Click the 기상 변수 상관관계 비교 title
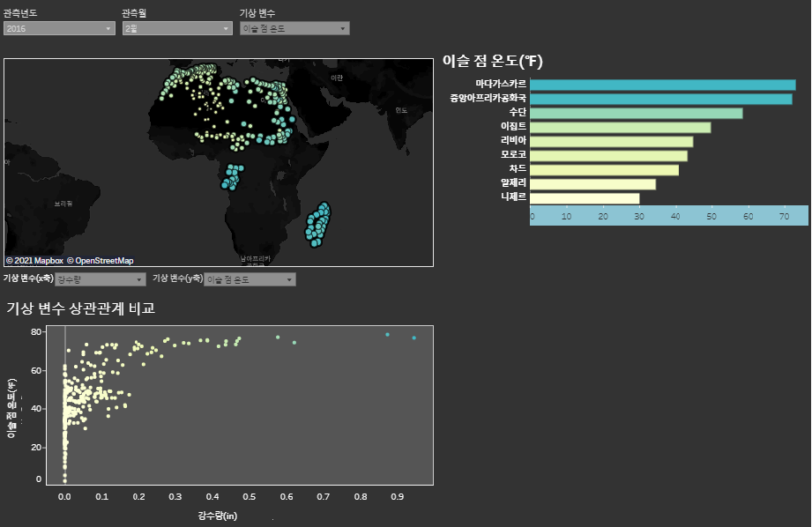Image resolution: width=812 pixels, height=527 pixels. [x=81, y=308]
